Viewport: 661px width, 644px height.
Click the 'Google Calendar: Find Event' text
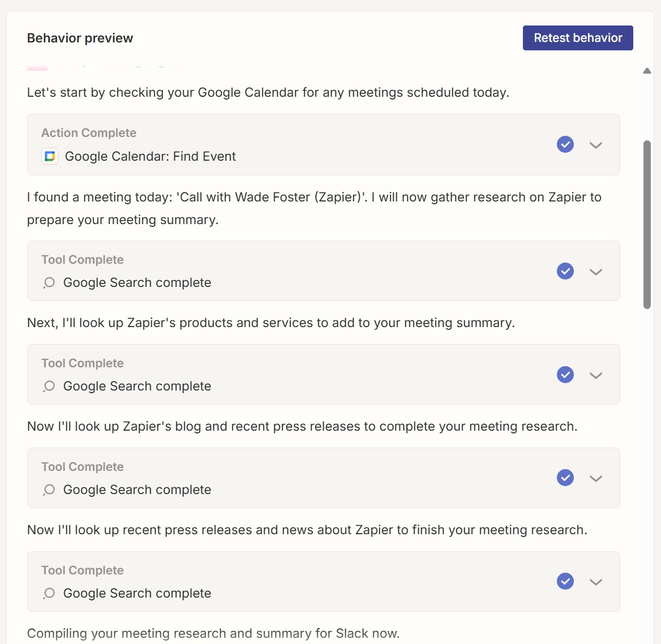150,156
